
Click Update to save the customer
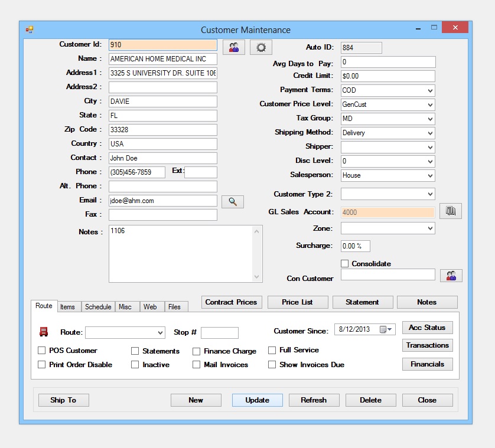point(258,400)
